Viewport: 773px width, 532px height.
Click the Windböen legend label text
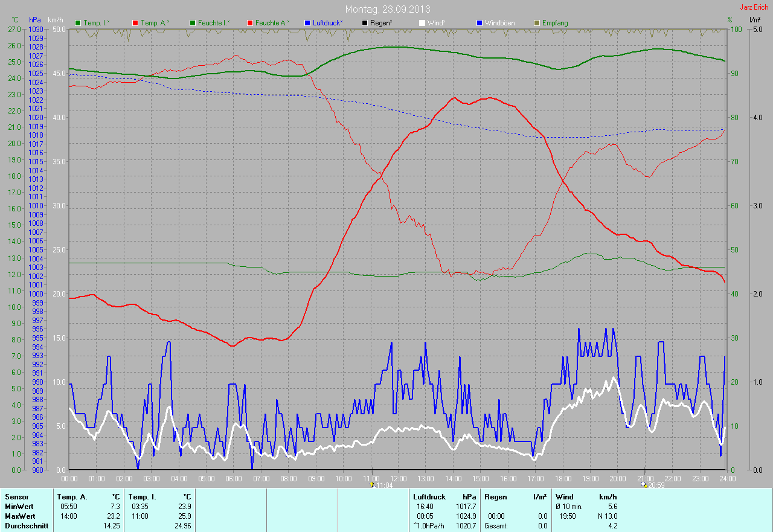click(x=500, y=23)
